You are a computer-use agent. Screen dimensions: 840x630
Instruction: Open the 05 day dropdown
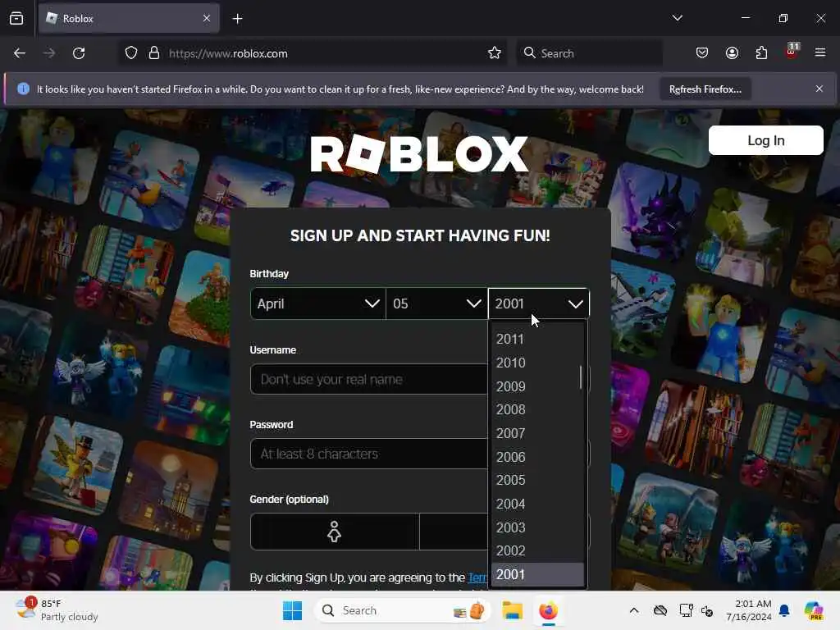436,304
